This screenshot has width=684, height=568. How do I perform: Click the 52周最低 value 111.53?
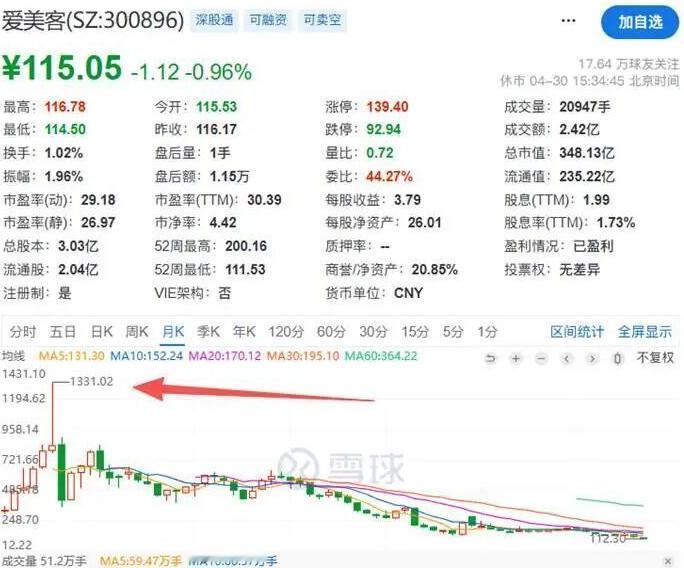(246, 270)
